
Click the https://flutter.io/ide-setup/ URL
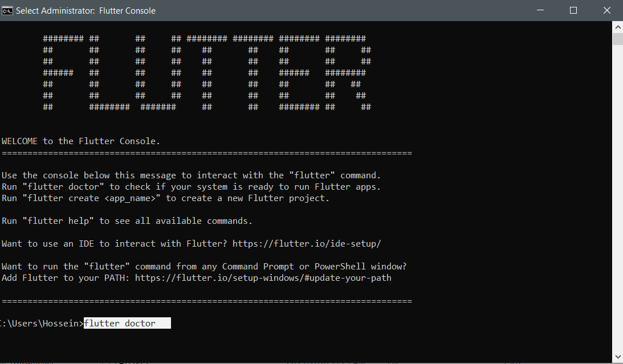307,244
